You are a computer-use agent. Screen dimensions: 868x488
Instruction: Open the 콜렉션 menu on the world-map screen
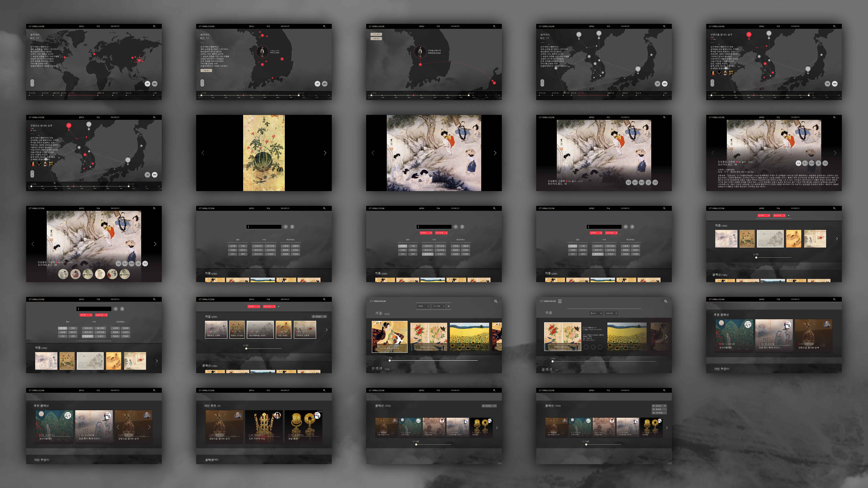click(x=82, y=26)
